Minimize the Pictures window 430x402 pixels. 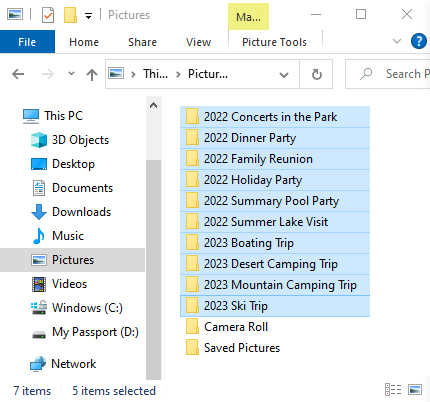pos(316,15)
